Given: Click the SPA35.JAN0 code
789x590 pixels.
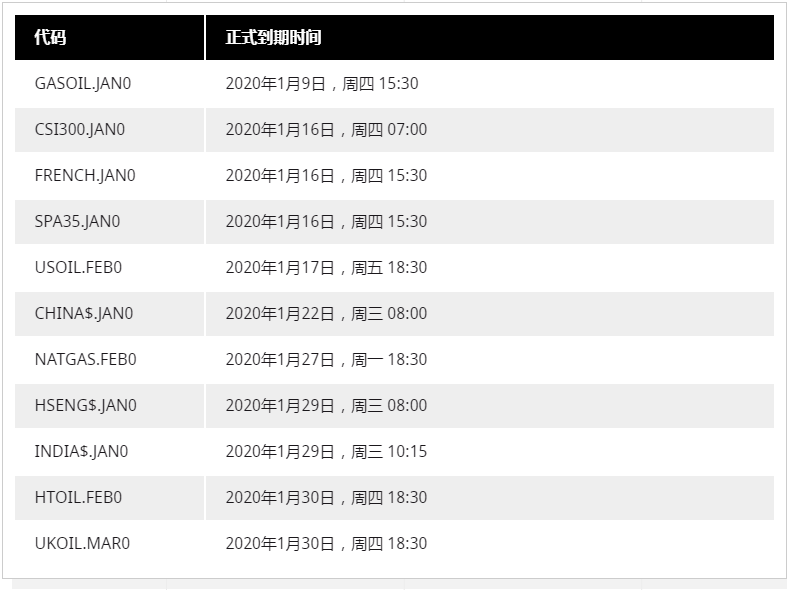Looking at the screenshot, I should (77, 222).
